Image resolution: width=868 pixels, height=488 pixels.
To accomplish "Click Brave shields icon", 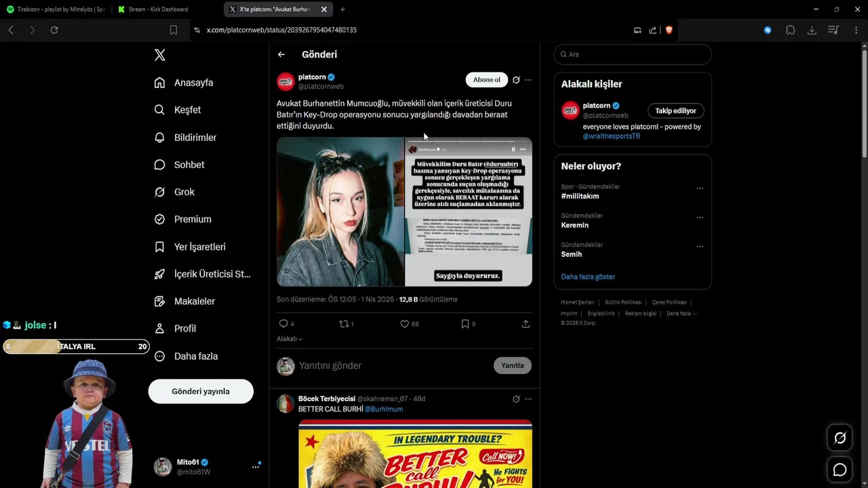I will [x=669, y=30].
